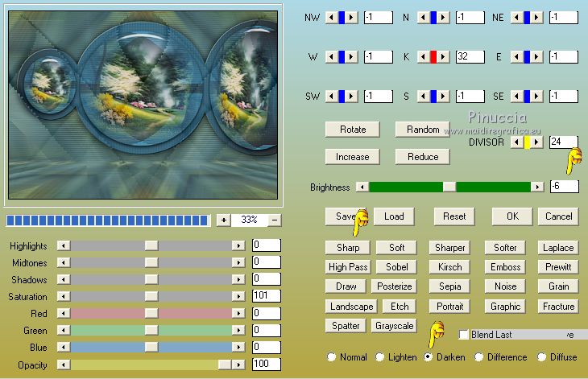
Task: Apply the Fracture preset
Action: point(558,307)
